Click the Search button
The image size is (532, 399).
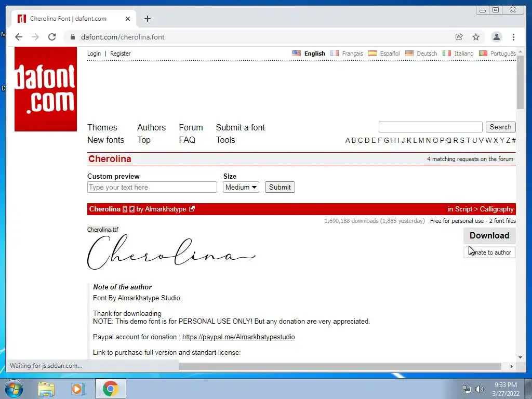(x=500, y=127)
